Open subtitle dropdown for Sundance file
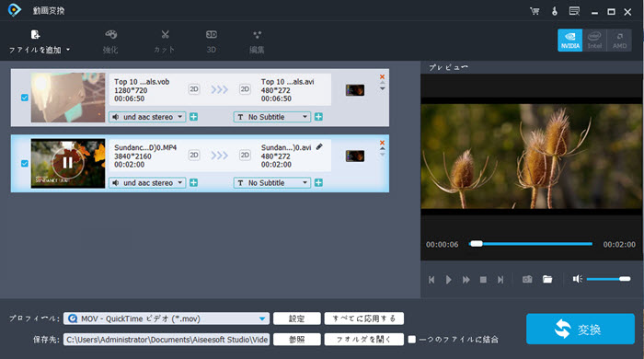Image resolution: width=644 pixels, height=359 pixels. [x=272, y=183]
